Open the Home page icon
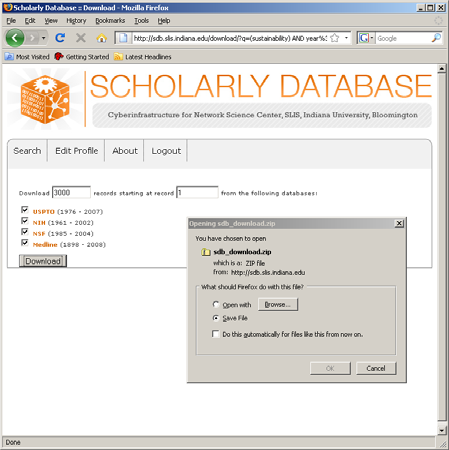 102,38
